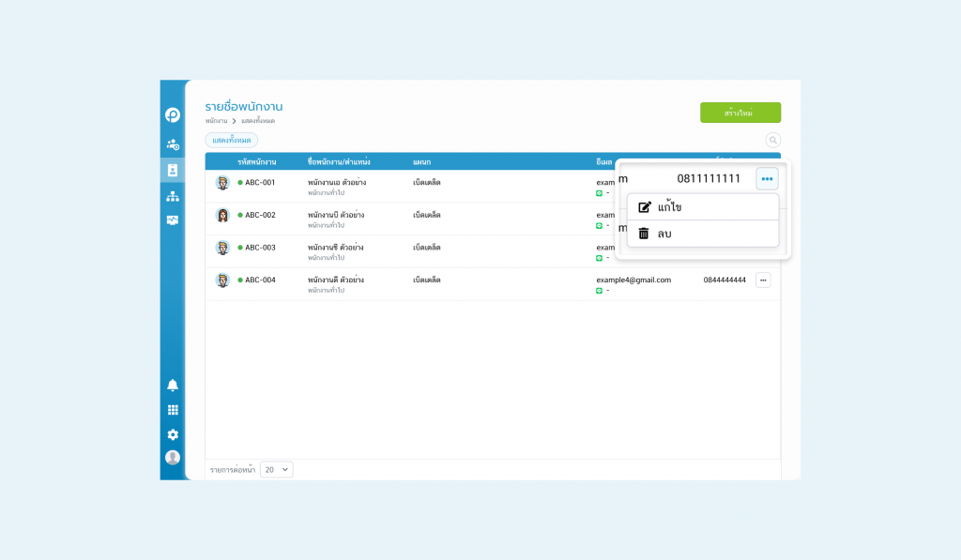Screen dimensions: 961x560
Task: Click the avatar of employee ABC-002
Action: pyautogui.click(x=222, y=215)
